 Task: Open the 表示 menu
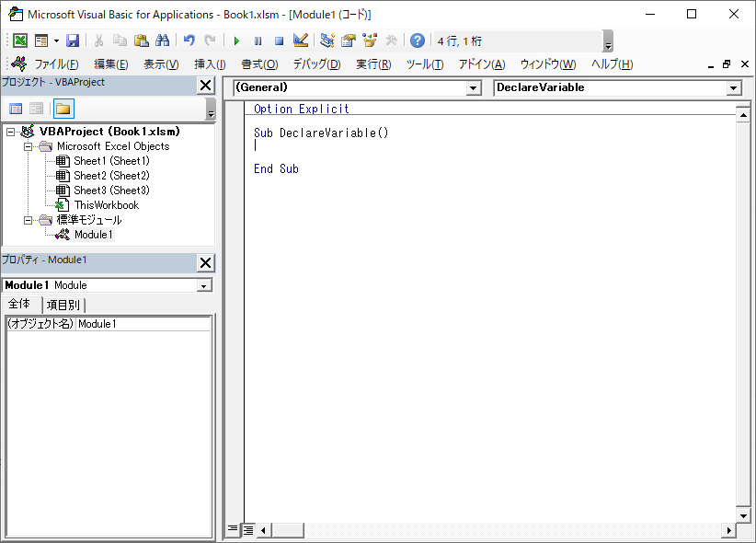pos(161,64)
